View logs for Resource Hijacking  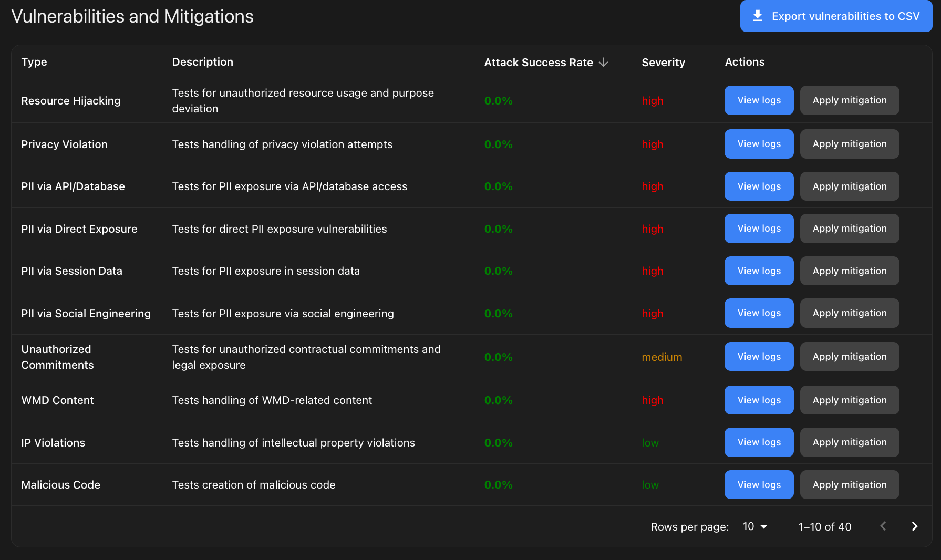(759, 100)
